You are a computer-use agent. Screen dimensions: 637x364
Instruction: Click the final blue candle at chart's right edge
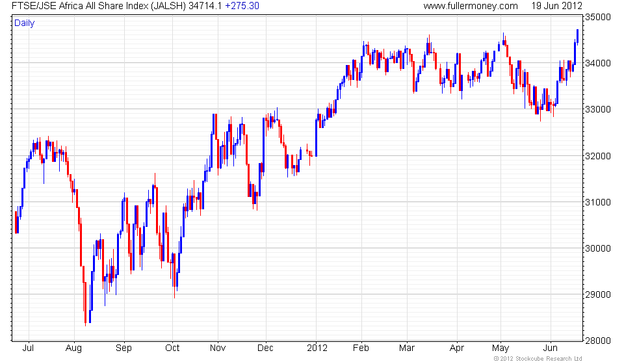click(x=578, y=36)
